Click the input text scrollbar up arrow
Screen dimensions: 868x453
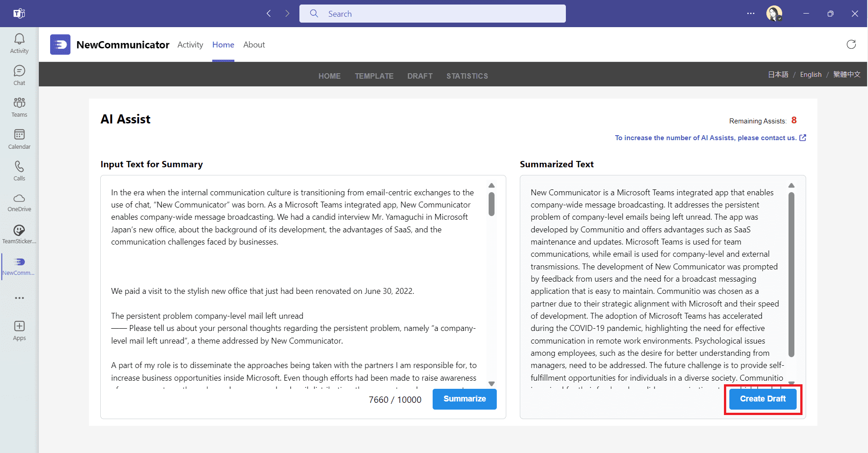tap(491, 185)
